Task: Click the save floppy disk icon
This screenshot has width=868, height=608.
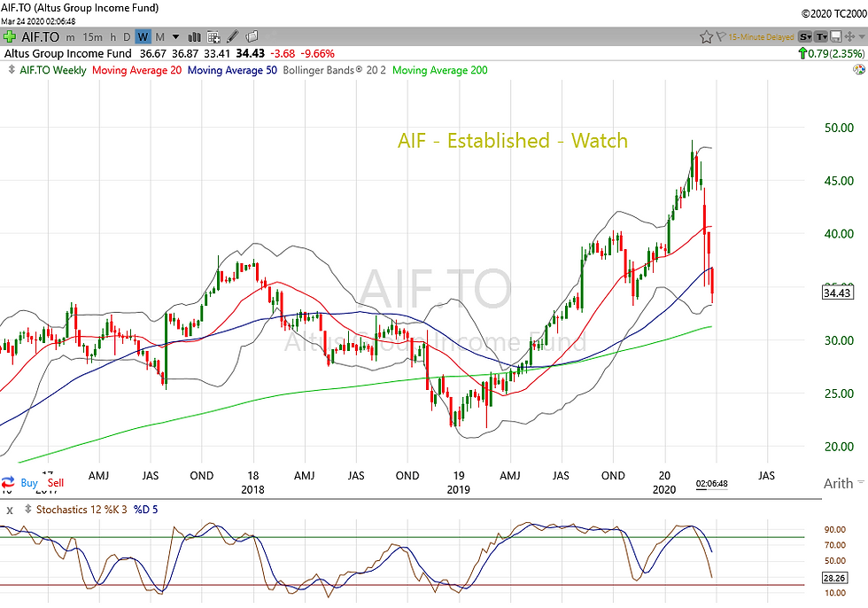Action: (x=836, y=37)
